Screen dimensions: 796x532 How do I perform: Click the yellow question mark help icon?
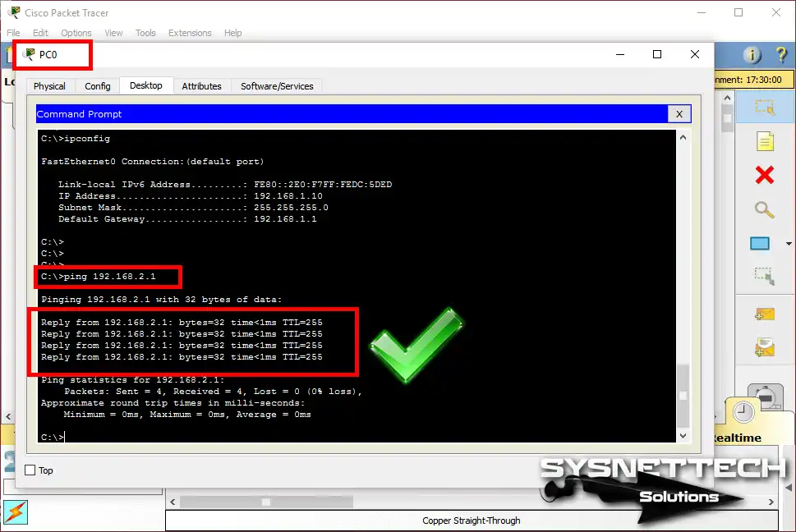[781, 55]
